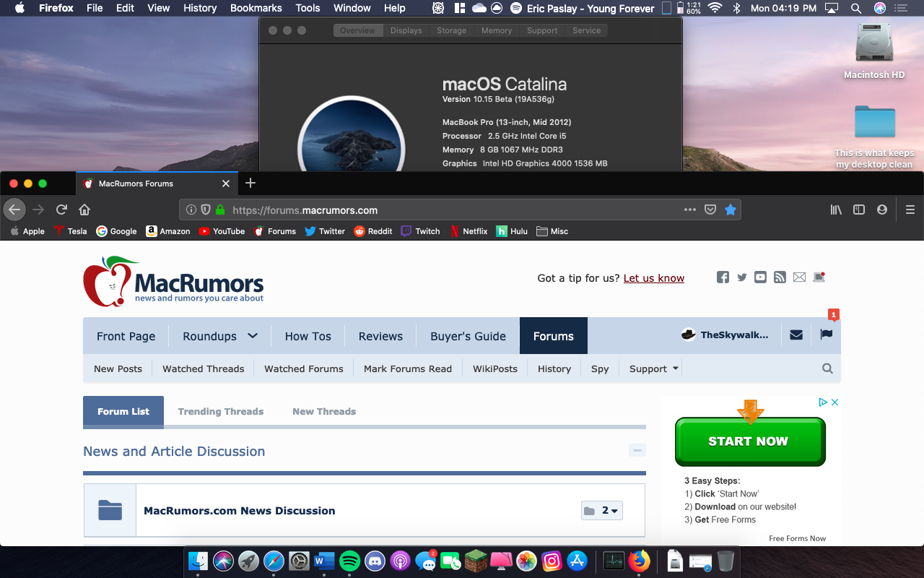
Task: Expand Roundups dropdown arrow
Action: [x=253, y=335]
